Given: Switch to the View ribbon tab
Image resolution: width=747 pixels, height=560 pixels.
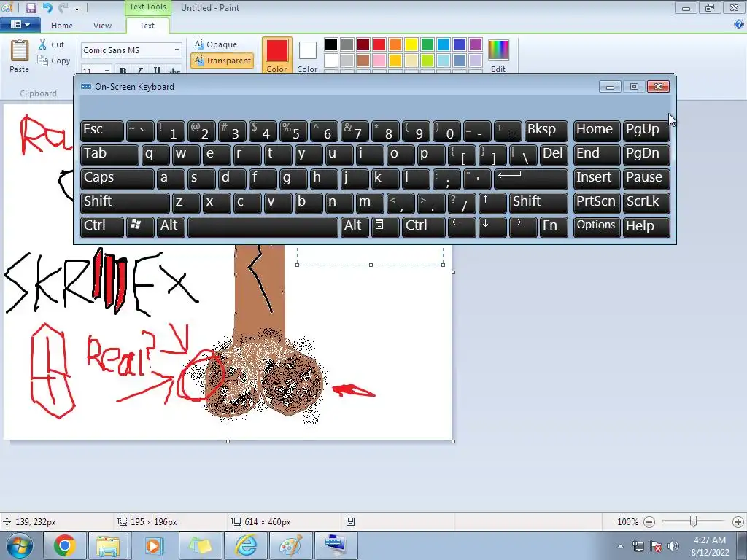Looking at the screenshot, I should point(102,26).
